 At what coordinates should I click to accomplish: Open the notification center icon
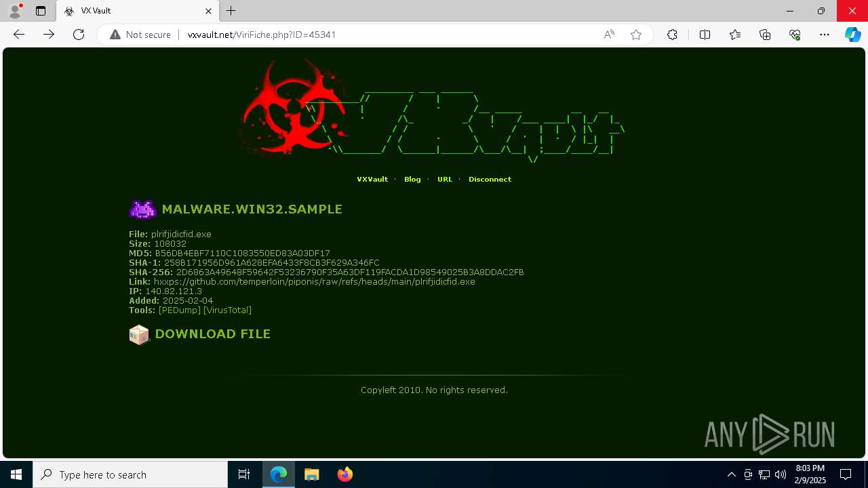(x=846, y=474)
